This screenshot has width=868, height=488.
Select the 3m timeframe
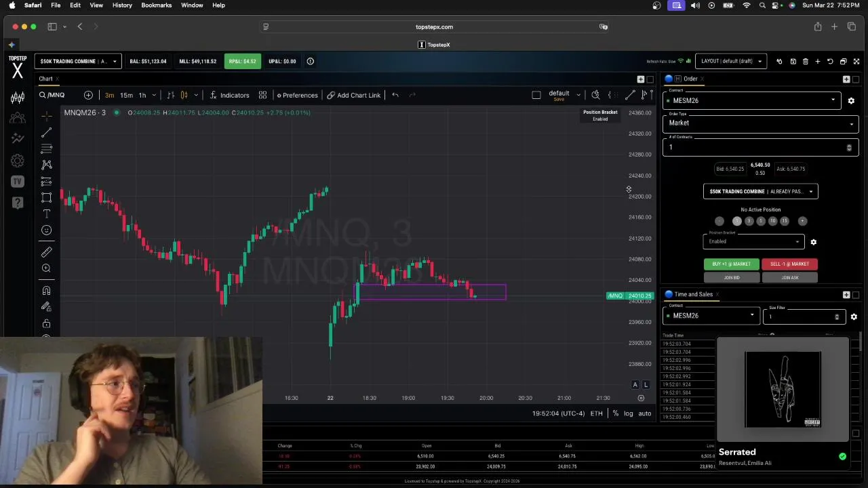click(109, 95)
